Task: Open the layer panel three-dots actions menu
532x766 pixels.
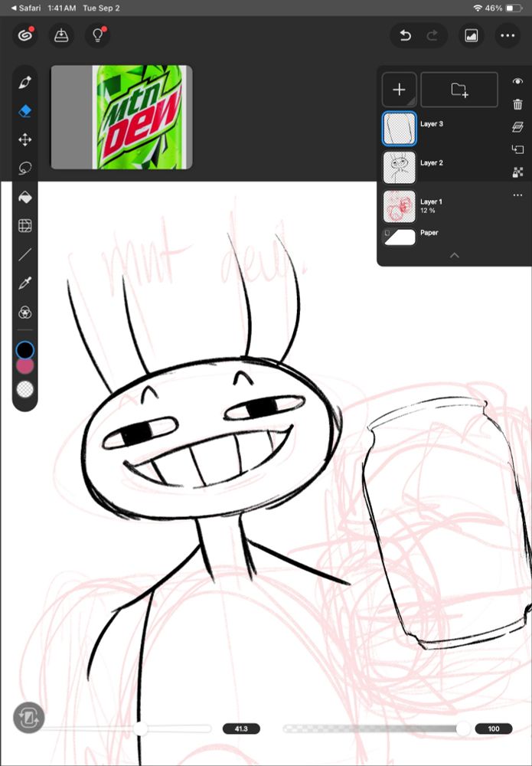Action: pyautogui.click(x=518, y=195)
